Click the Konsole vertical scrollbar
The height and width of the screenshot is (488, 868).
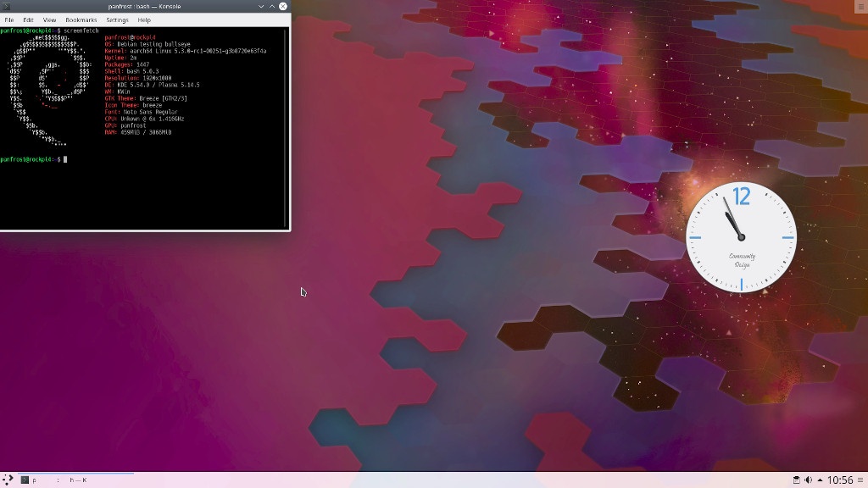pyautogui.click(x=286, y=128)
